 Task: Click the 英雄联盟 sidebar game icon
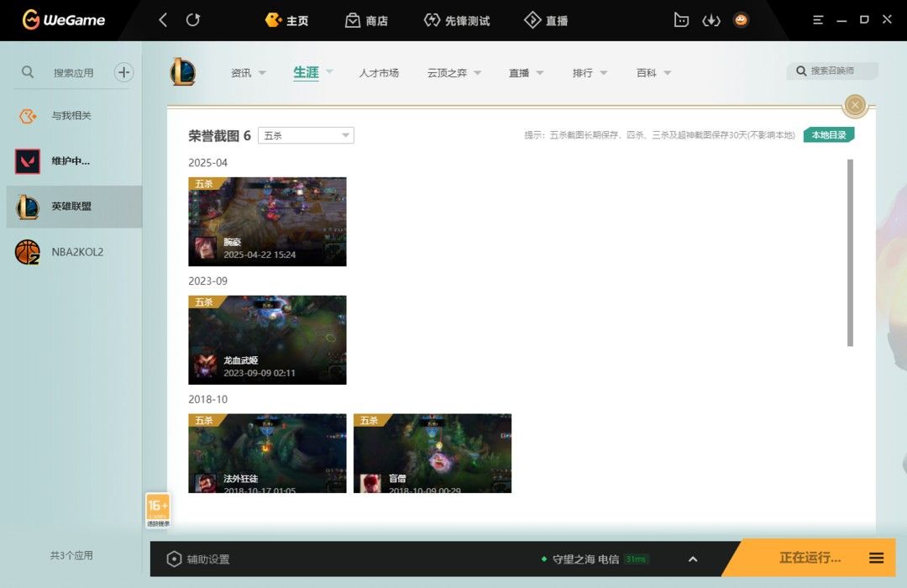click(x=27, y=207)
